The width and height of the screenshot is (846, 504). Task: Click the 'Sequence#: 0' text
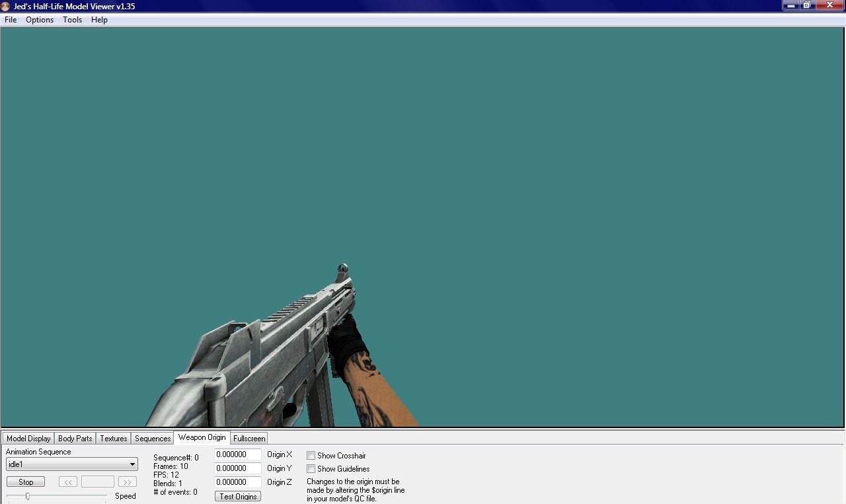176,458
